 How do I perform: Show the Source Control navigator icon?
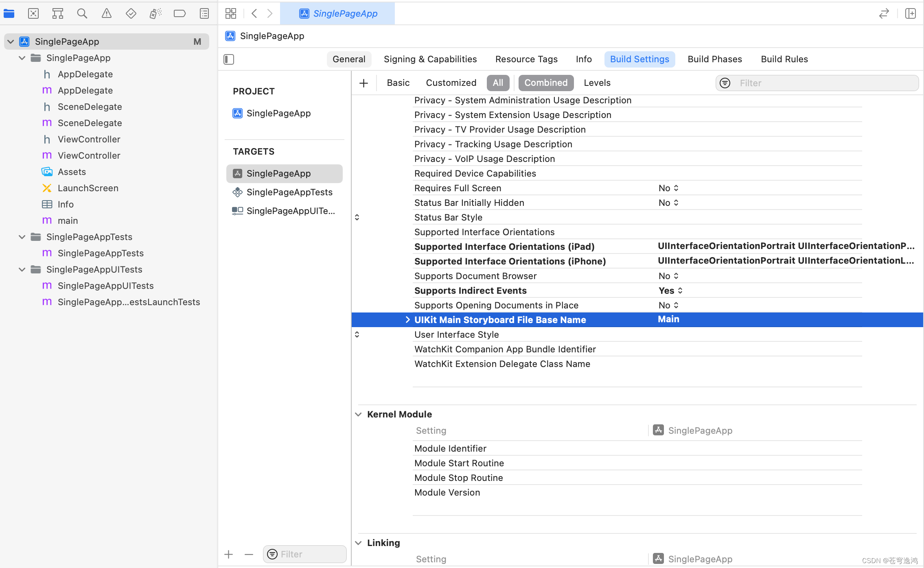pos(33,13)
